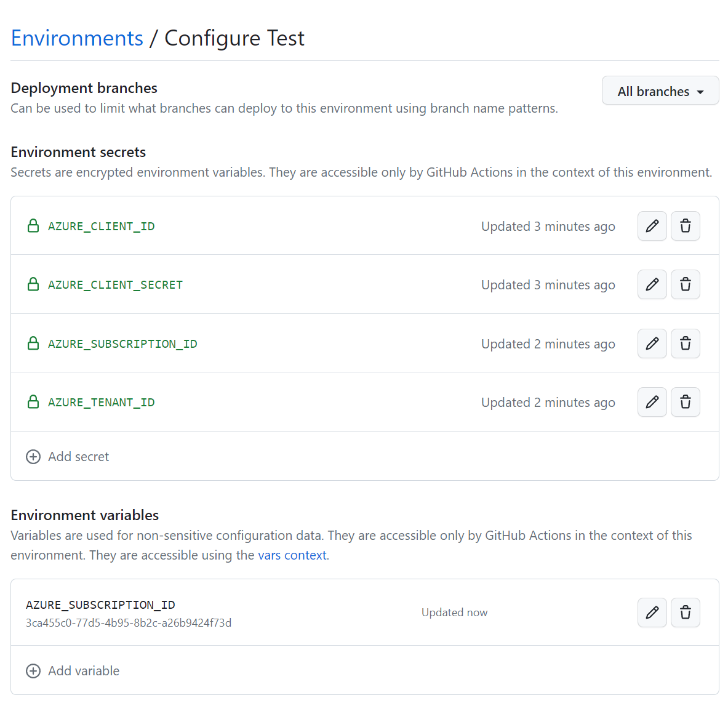Edit AZURE_CLIENT_SECRET using the pencil icon
Viewport: 728px width, 711px height.
point(652,284)
